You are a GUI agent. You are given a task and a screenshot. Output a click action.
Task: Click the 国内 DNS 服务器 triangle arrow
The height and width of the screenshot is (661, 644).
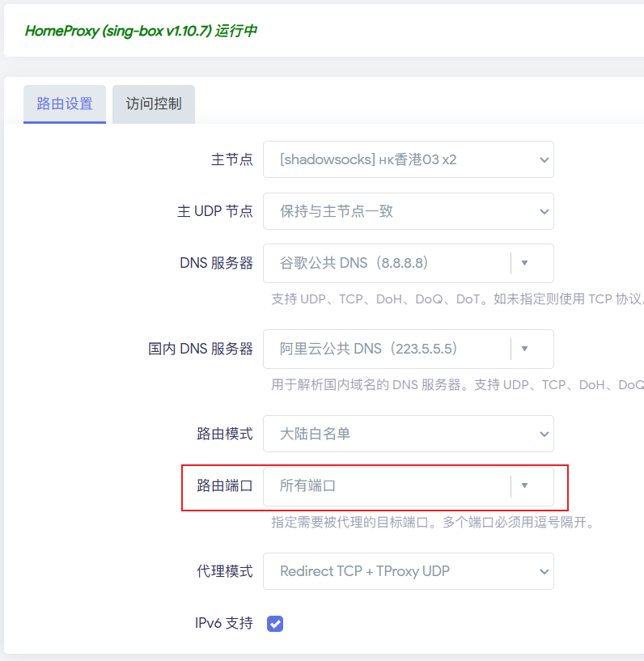524,349
